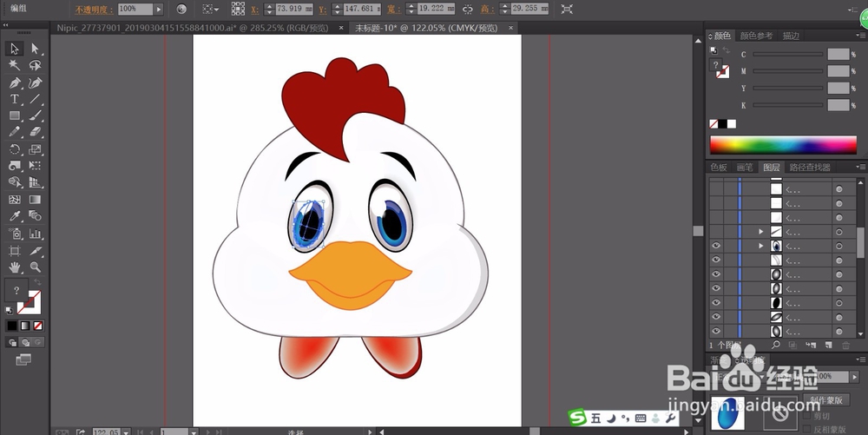Switch to the 描边 stroke tab
This screenshot has height=435, width=868.
[791, 36]
